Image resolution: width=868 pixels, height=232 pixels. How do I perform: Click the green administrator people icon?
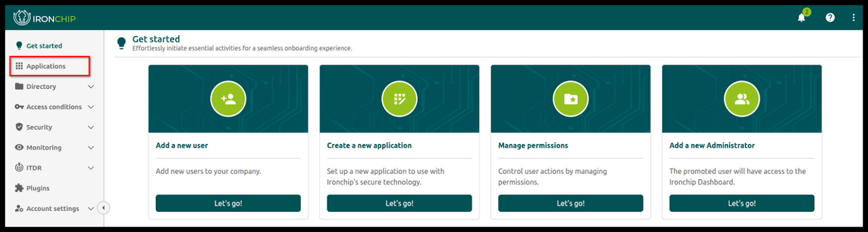tap(742, 99)
